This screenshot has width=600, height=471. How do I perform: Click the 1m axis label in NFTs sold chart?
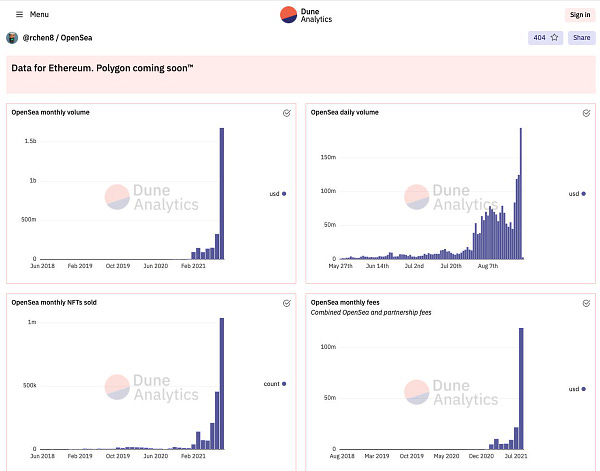32,322
